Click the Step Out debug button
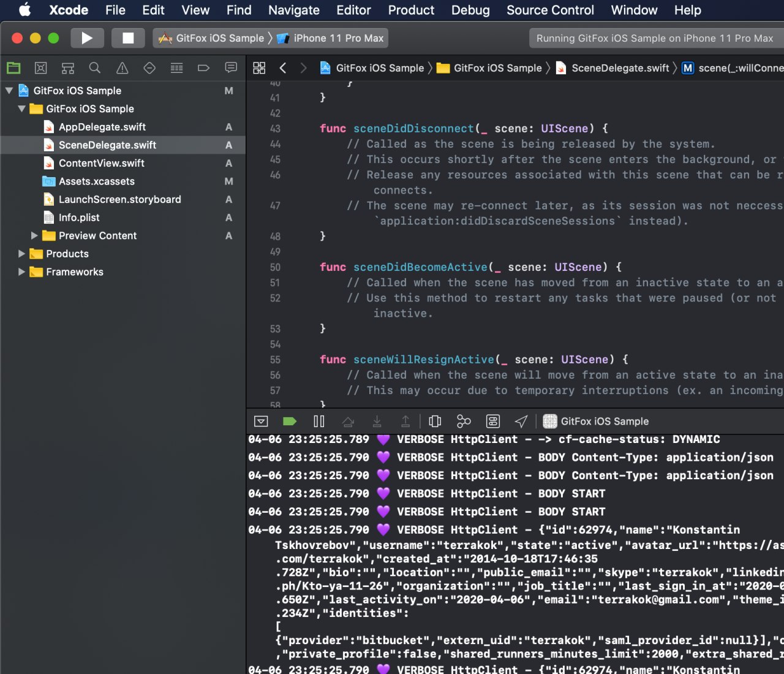The width and height of the screenshot is (784, 674). 405,422
